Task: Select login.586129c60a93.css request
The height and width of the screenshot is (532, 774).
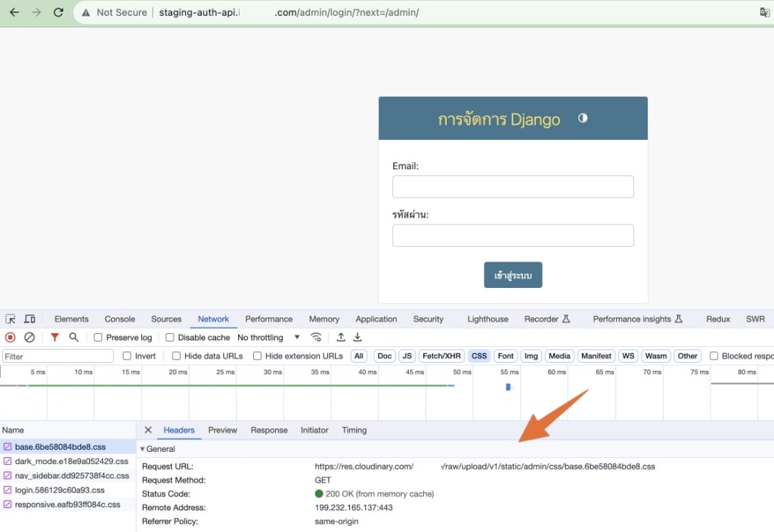Action: point(68,490)
